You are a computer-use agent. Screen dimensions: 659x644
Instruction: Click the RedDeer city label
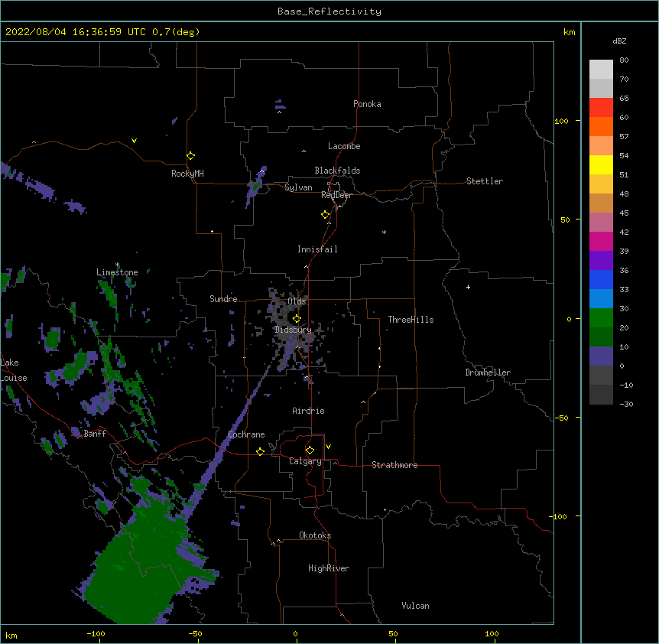[336, 195]
